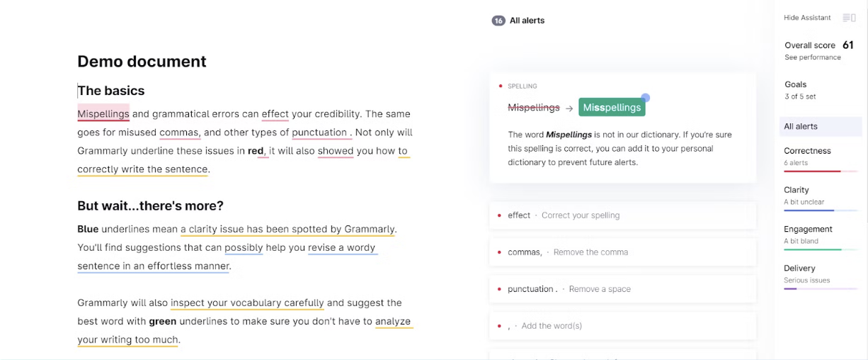868x360 pixels.
Task: Select the Engagement category
Action: (821, 237)
